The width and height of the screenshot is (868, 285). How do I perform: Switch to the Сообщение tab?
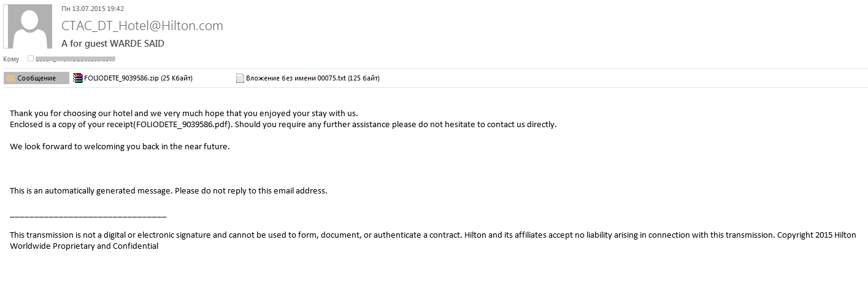tap(36, 78)
